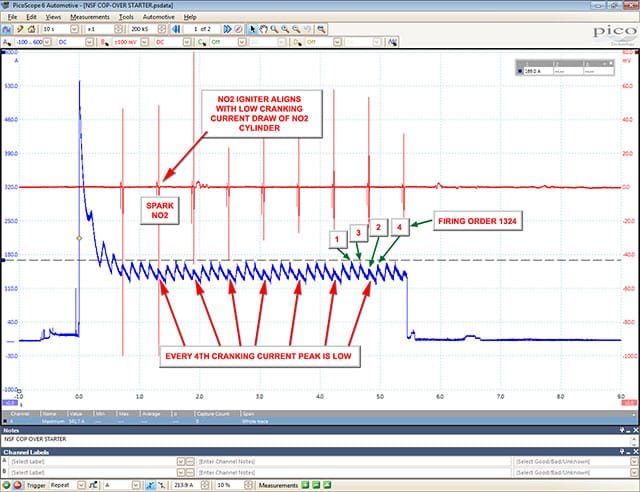Image resolution: width=640 pixels, height=492 pixels.
Task: Stop capture with red stop button
Action: click(18, 485)
